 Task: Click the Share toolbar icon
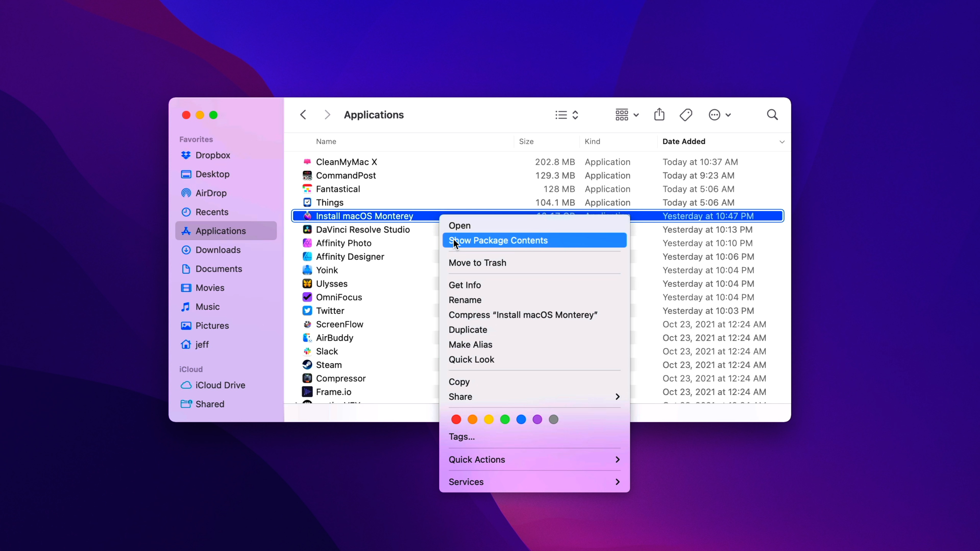tap(659, 115)
